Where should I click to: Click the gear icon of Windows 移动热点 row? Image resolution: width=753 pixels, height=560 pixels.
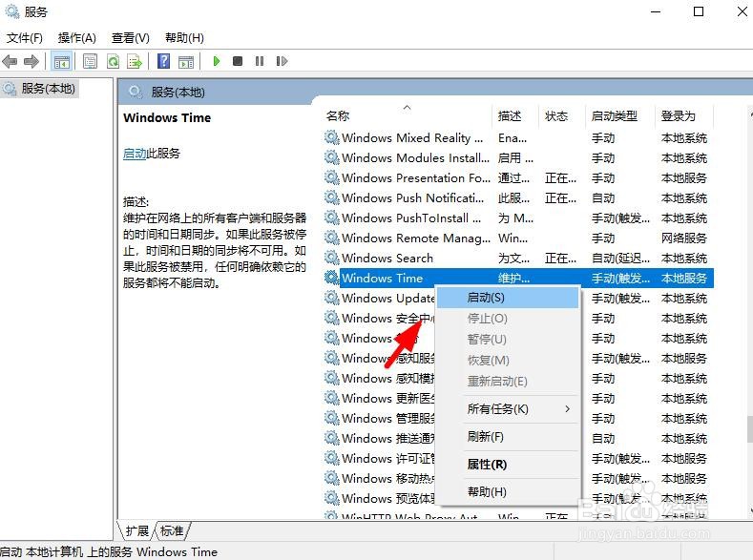click(x=331, y=478)
